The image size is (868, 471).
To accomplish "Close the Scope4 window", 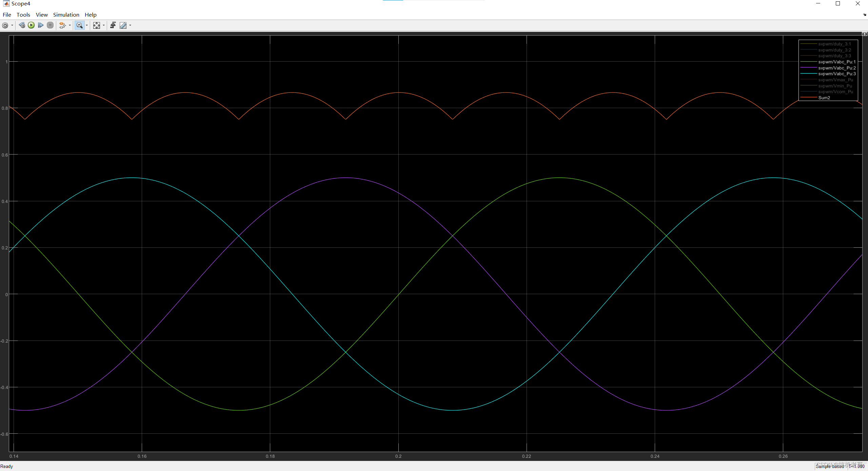I will (x=858, y=4).
